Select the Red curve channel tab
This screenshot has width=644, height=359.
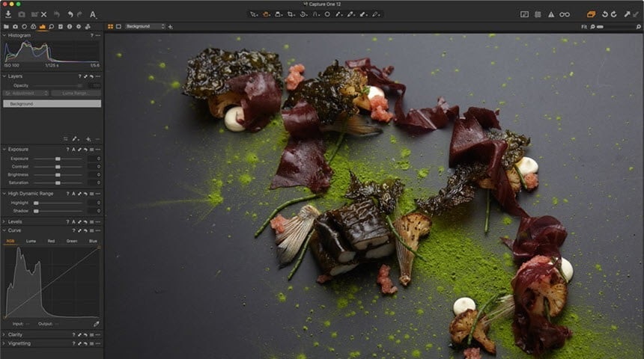click(51, 241)
